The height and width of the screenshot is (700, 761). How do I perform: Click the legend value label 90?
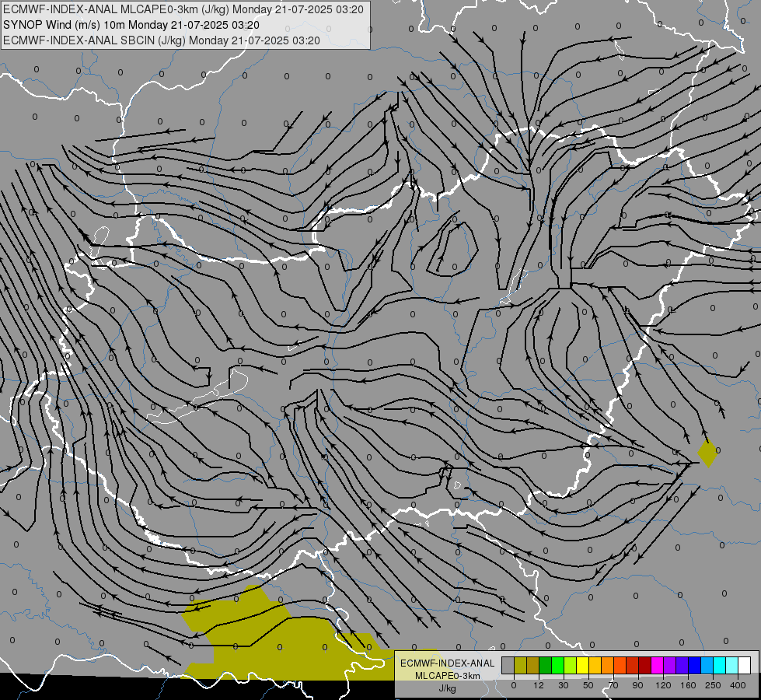click(637, 685)
